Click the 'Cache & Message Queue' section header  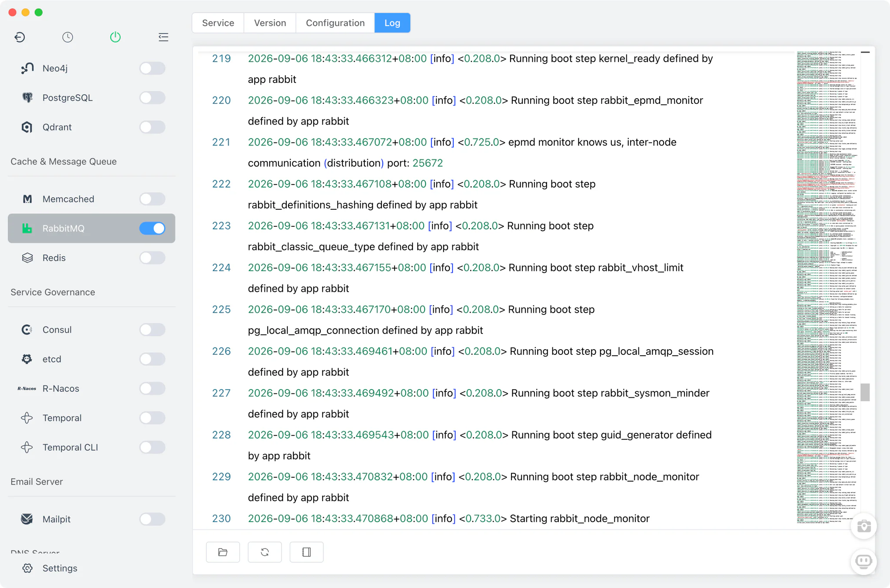pos(63,162)
